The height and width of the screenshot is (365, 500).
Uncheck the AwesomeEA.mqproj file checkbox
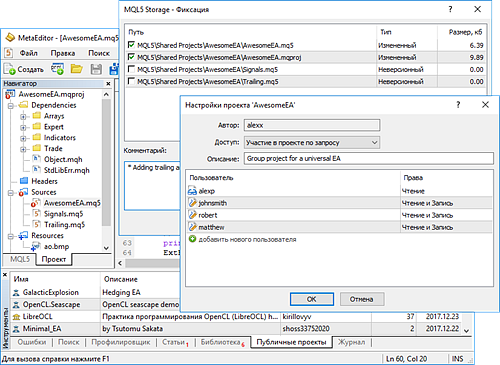[131, 57]
